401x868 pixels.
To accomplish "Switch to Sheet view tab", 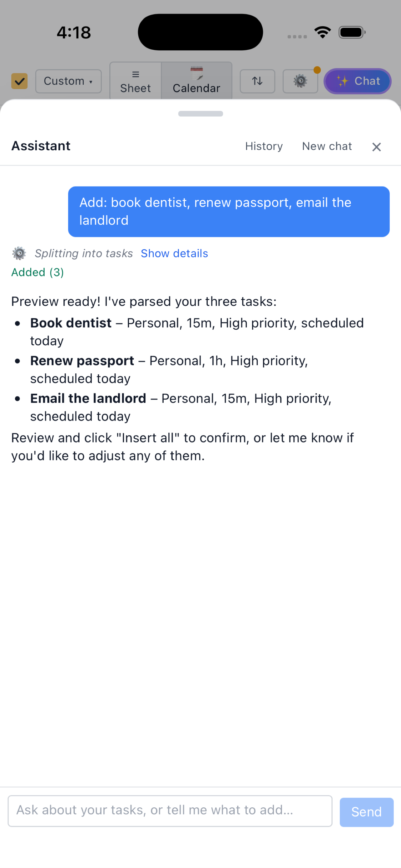I will (135, 81).
